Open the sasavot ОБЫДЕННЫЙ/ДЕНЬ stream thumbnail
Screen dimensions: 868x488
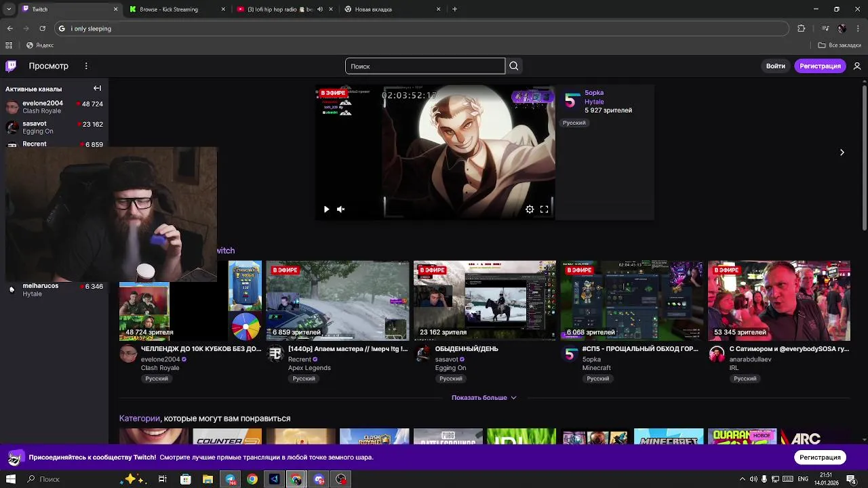(x=485, y=300)
